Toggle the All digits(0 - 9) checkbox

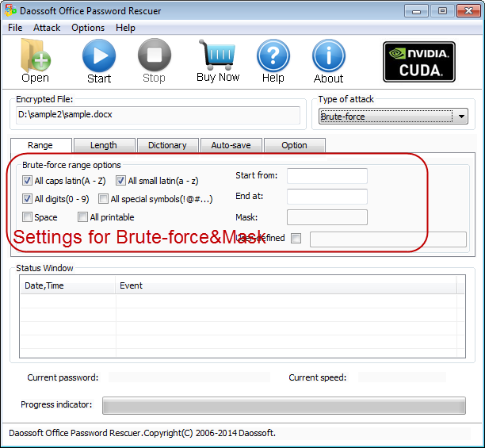pos(27,199)
